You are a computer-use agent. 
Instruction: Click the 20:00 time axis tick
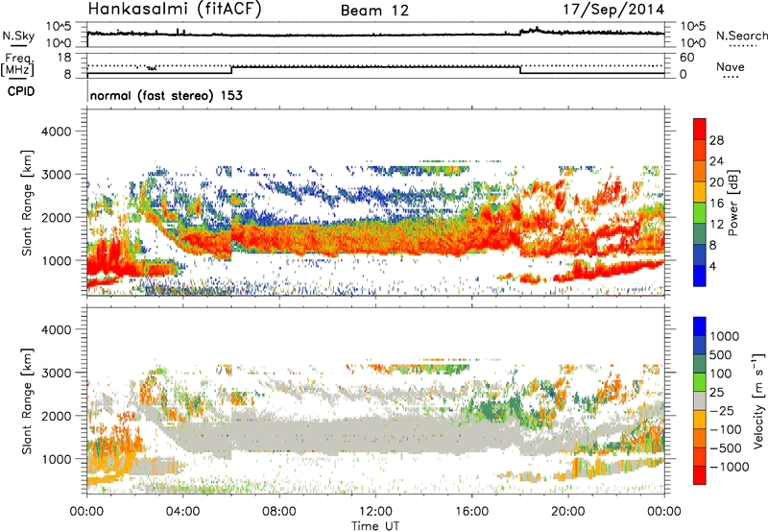[568, 511]
